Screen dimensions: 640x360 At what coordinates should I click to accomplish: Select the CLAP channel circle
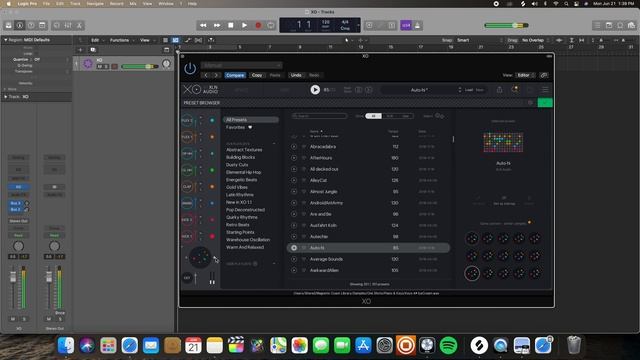[x=187, y=187]
